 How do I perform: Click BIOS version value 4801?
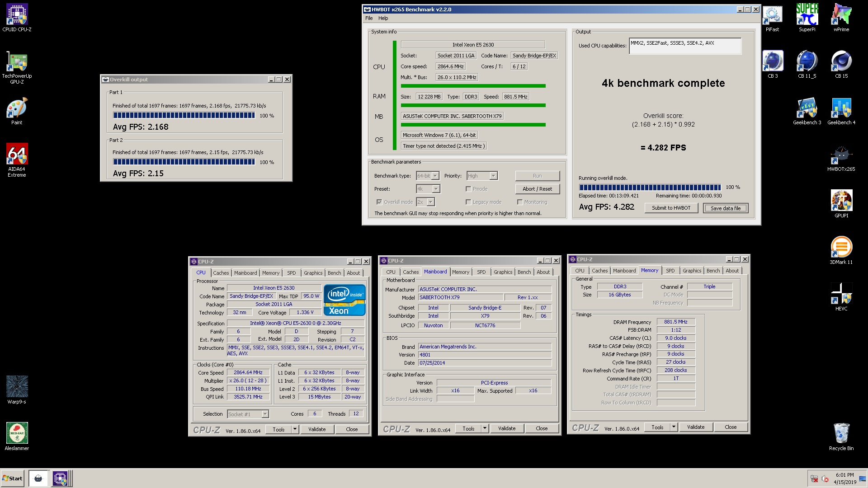(485, 355)
